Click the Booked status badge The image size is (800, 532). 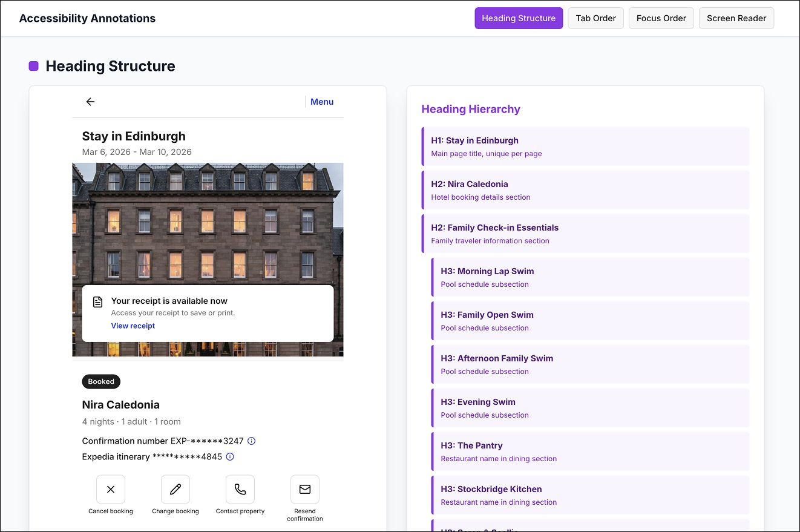click(100, 381)
